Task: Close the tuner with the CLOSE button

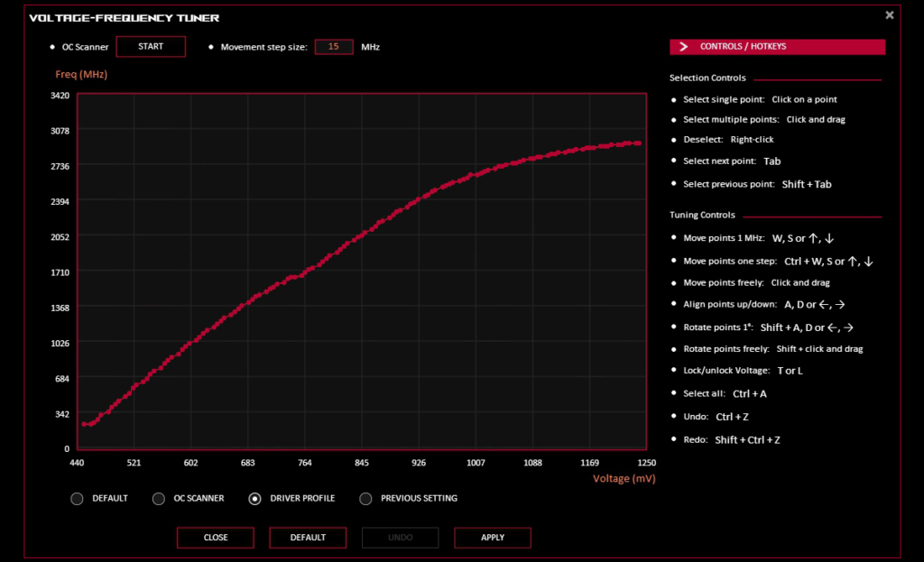Action: click(x=215, y=537)
